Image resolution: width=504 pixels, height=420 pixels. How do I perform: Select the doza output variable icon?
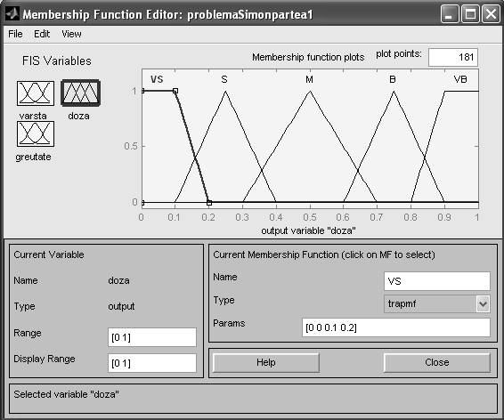pyautogui.click(x=81, y=93)
